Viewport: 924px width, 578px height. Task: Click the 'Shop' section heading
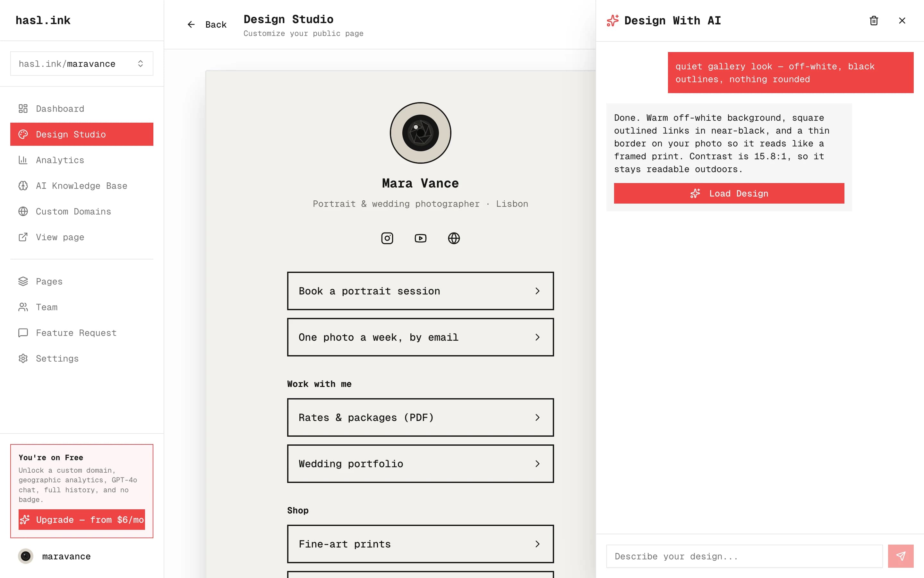(298, 510)
